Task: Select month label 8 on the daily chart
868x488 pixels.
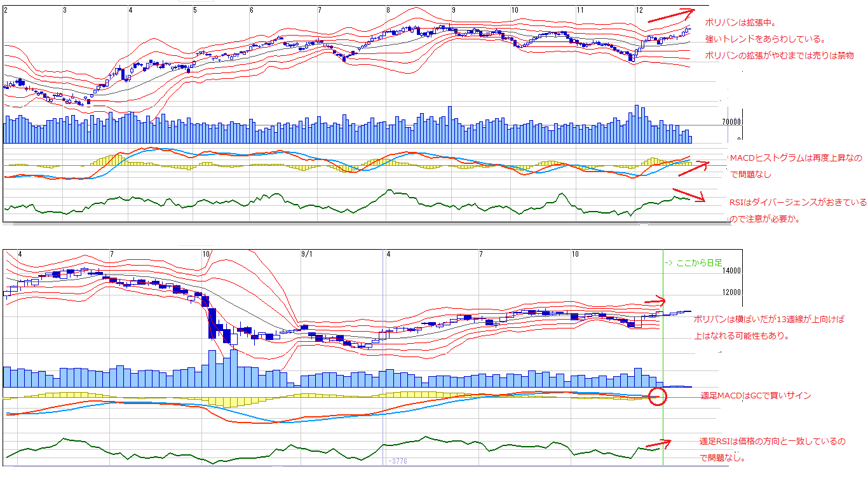Action: coord(388,10)
